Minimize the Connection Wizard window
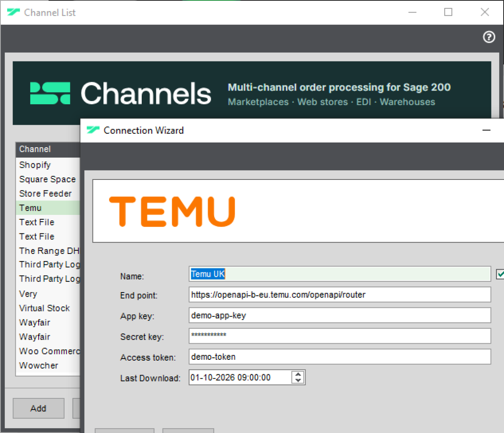This screenshot has width=504, height=433. point(487,130)
